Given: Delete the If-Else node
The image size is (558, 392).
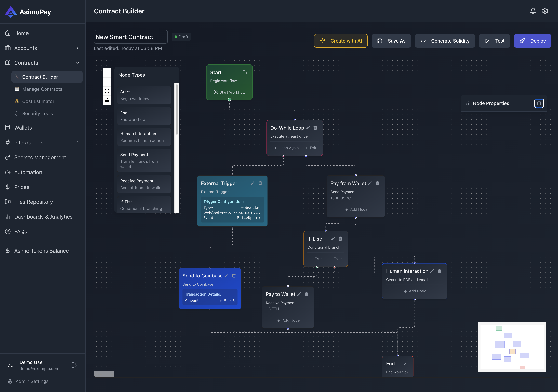Looking at the screenshot, I should coord(340,239).
